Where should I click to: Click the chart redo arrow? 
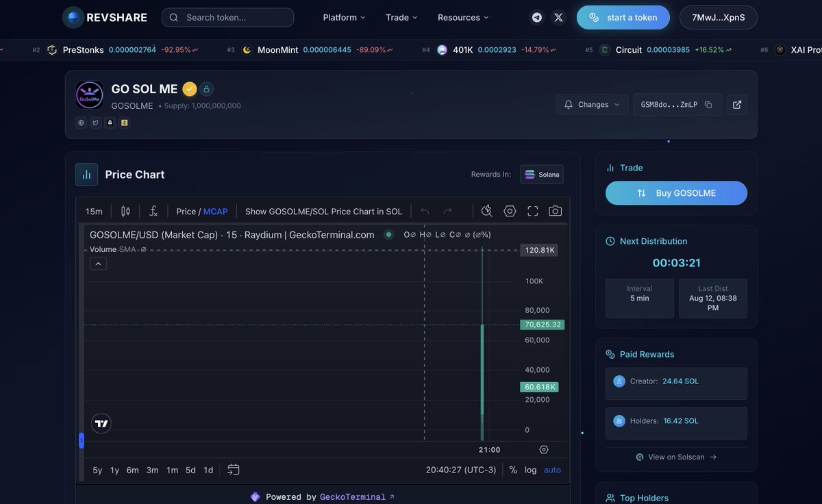click(x=448, y=211)
